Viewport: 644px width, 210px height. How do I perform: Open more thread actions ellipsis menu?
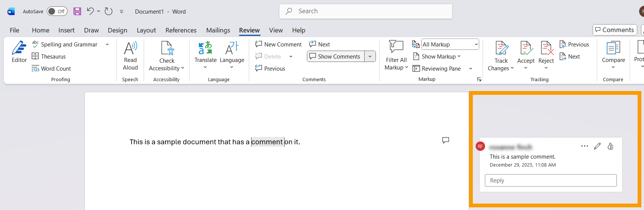(x=584, y=146)
